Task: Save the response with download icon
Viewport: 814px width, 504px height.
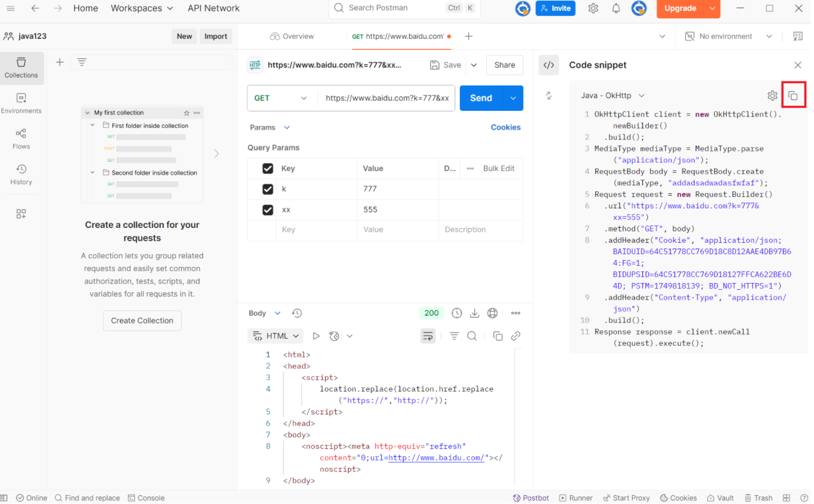Action: point(475,313)
